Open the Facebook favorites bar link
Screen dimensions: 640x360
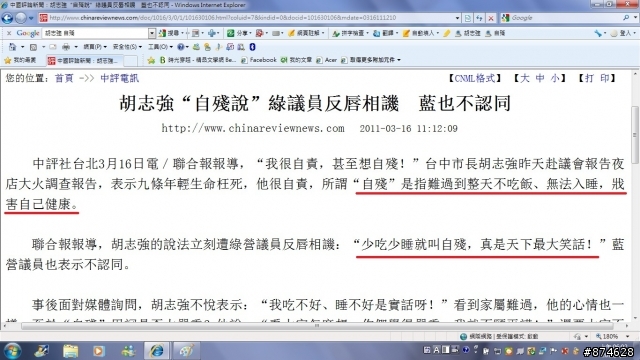259,60
